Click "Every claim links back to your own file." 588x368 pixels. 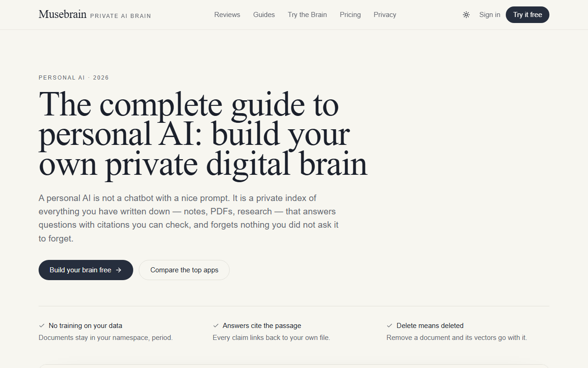pos(271,338)
